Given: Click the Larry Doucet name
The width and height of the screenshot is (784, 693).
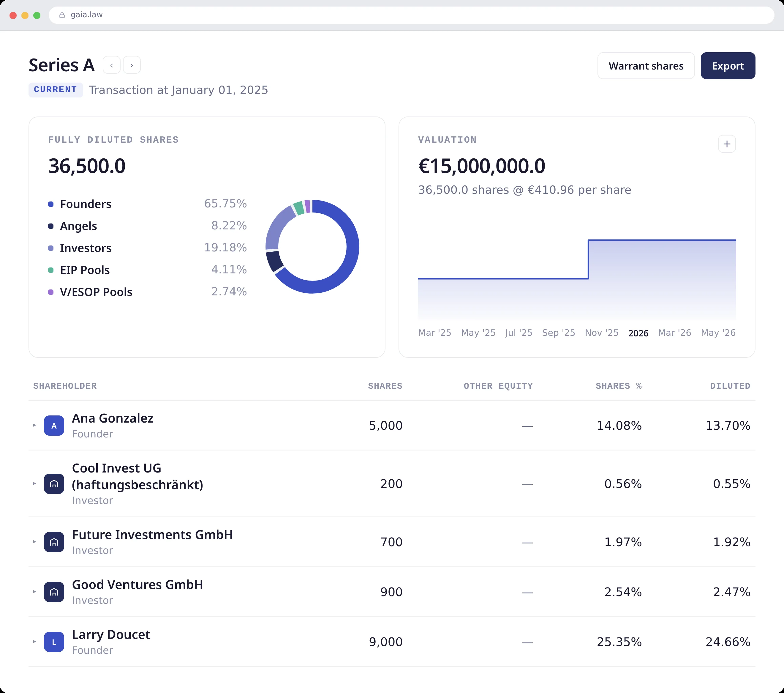Looking at the screenshot, I should (x=111, y=634).
